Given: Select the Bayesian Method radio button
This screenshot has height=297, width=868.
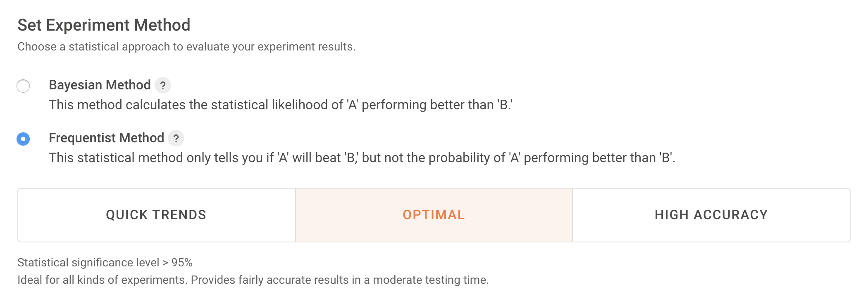Looking at the screenshot, I should tap(24, 86).
